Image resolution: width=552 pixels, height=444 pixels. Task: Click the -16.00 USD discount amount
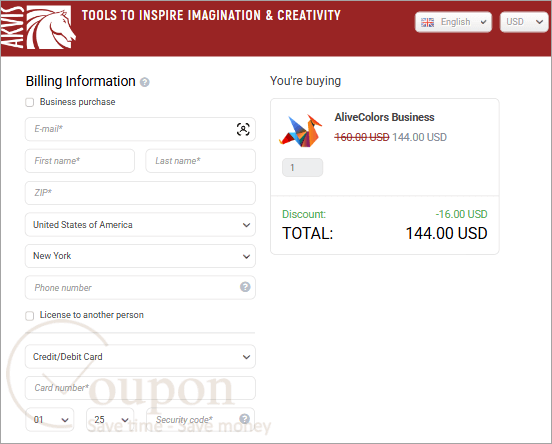[462, 214]
